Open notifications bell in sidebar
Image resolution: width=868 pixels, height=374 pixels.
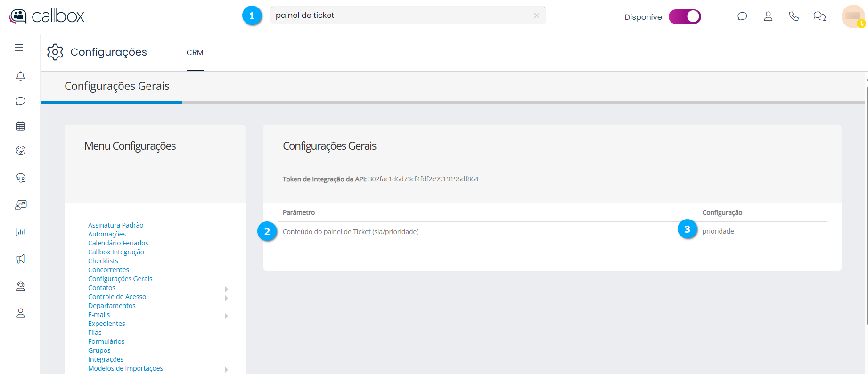(x=20, y=76)
